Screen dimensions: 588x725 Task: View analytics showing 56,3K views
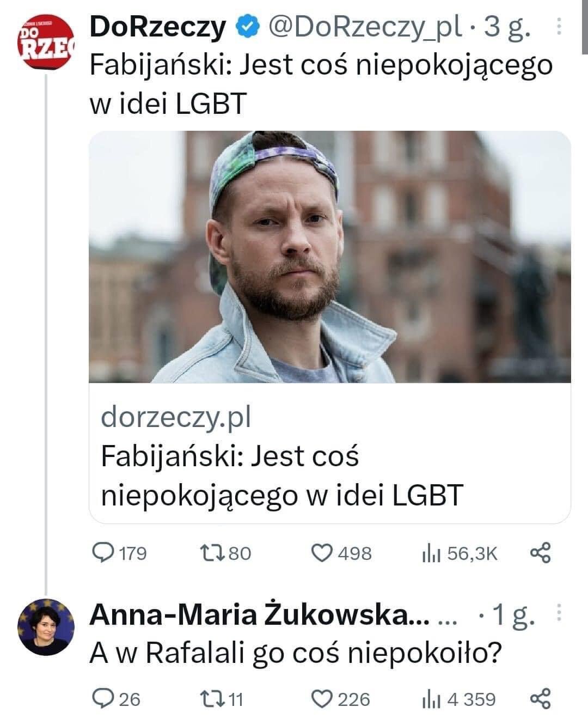click(429, 553)
